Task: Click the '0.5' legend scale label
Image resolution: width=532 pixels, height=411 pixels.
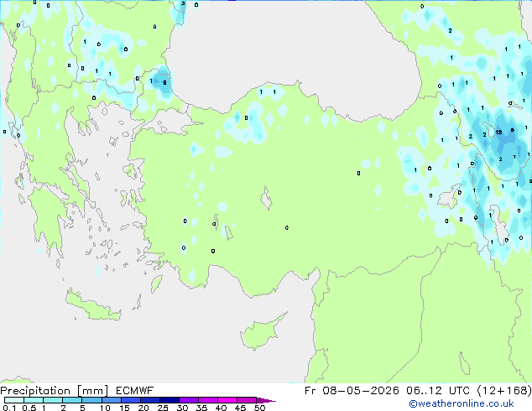Action: (29, 408)
